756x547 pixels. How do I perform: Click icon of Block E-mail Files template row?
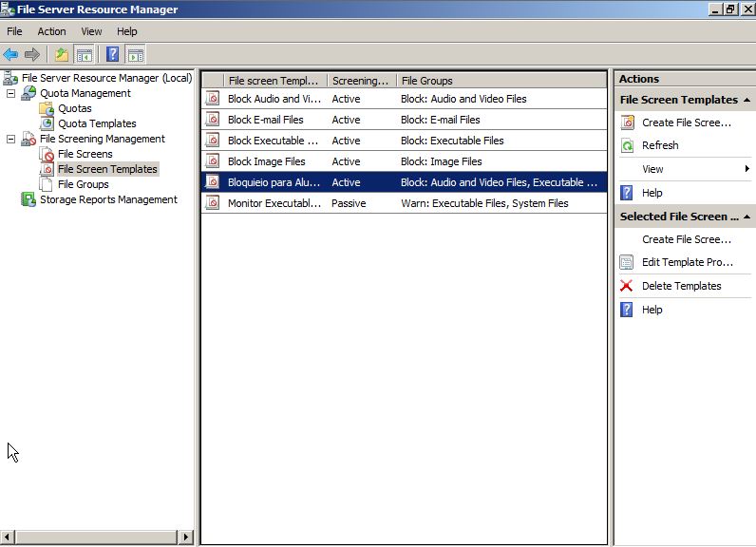click(x=213, y=119)
